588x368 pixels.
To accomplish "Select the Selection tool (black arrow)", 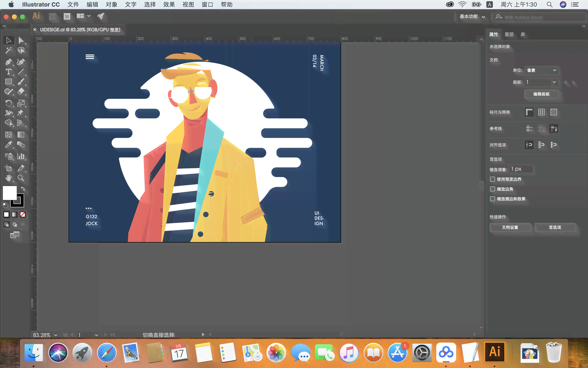I will click(x=9, y=40).
